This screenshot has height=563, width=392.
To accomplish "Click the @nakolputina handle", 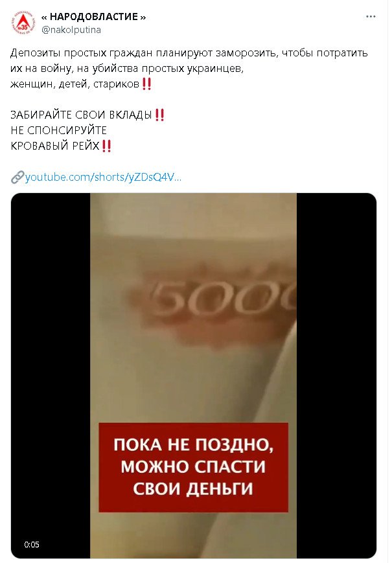I will [71, 30].
